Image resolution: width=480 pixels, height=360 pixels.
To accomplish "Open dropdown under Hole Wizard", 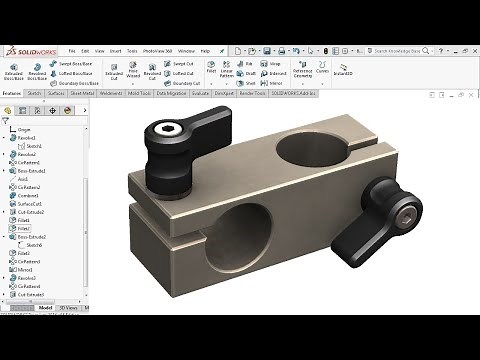I will [x=133, y=84].
